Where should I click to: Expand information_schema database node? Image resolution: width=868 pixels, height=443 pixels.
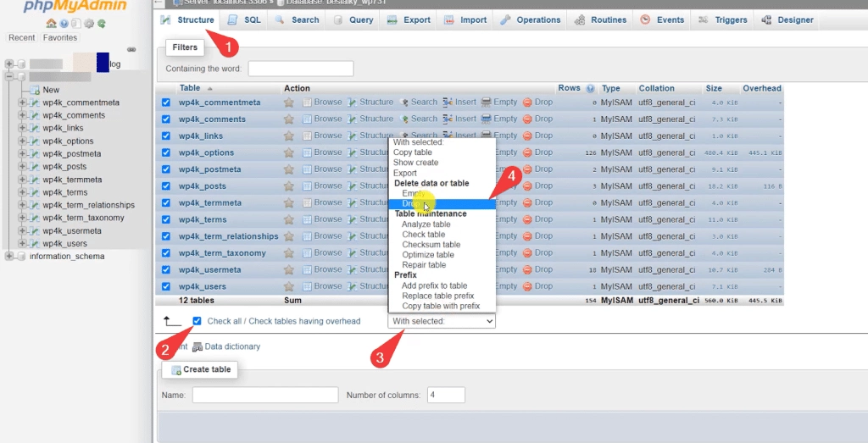click(x=8, y=256)
